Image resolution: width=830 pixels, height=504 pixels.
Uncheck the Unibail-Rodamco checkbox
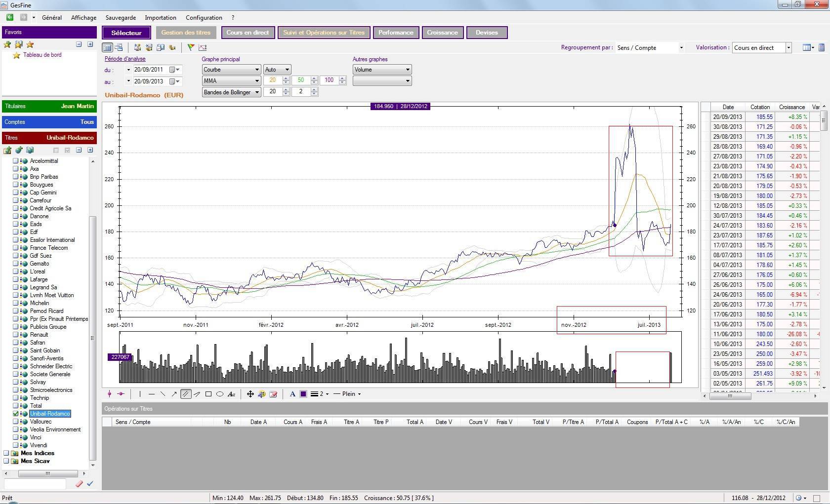coord(15,414)
